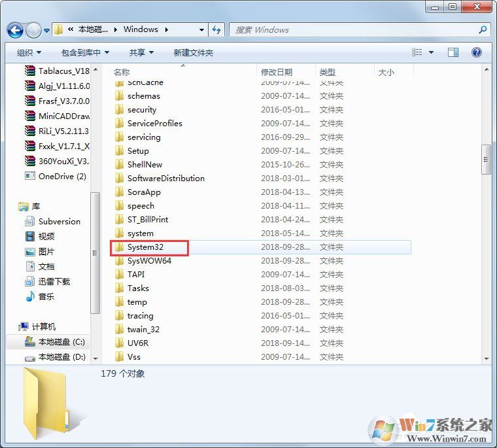
Task: Select MiniCADDraw archive icon in sidebar
Action: 30,116
